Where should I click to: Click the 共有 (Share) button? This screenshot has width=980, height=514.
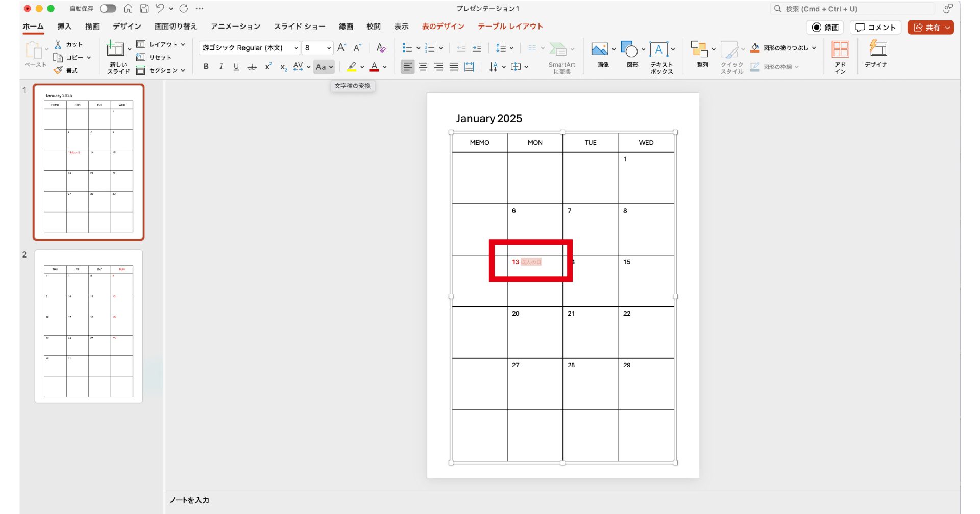[930, 28]
